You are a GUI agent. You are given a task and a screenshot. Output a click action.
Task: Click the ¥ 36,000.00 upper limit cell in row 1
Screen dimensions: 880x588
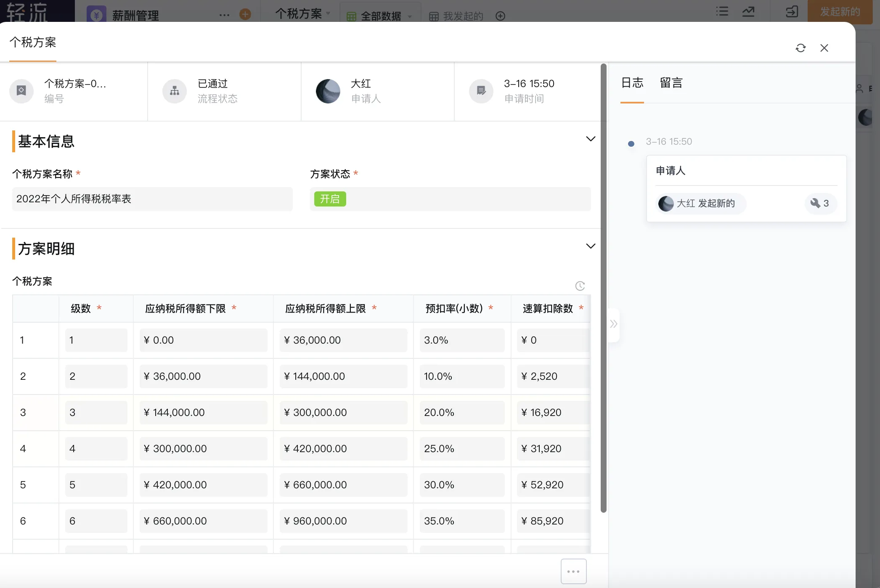(x=343, y=340)
